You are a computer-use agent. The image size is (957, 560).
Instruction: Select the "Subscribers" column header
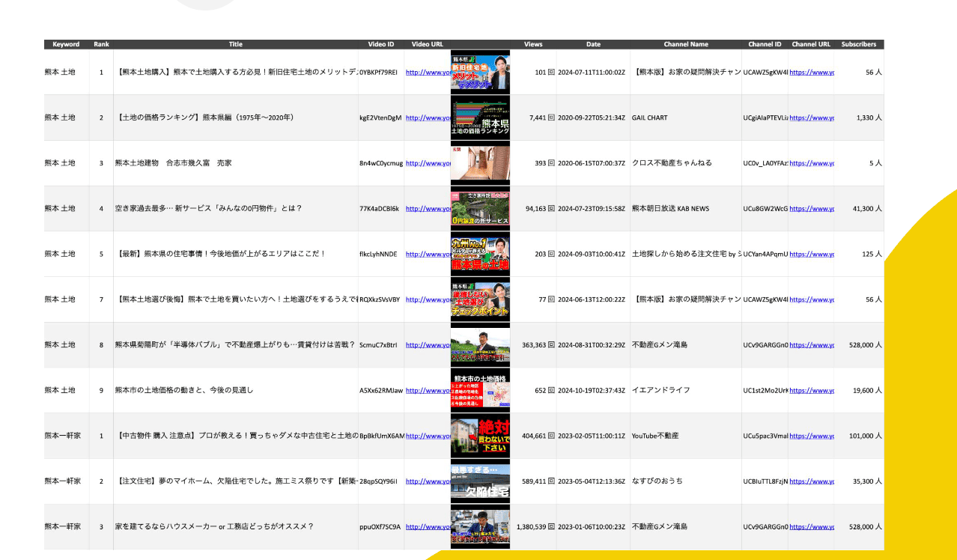point(858,44)
